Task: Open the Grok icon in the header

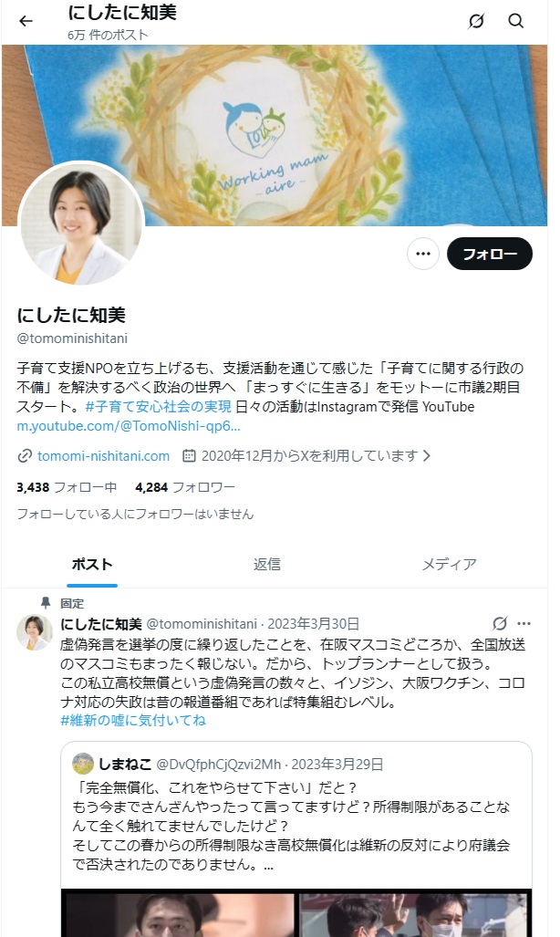Action: point(476,22)
